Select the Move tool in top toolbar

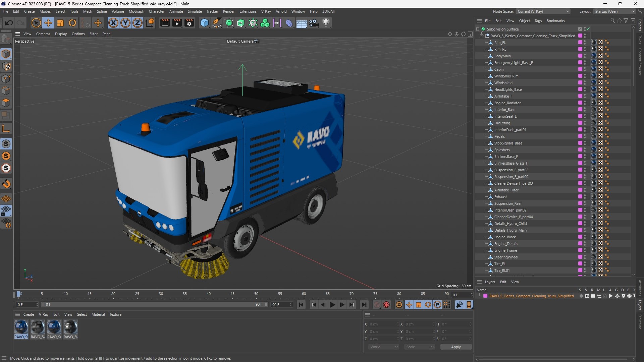pyautogui.click(x=48, y=23)
